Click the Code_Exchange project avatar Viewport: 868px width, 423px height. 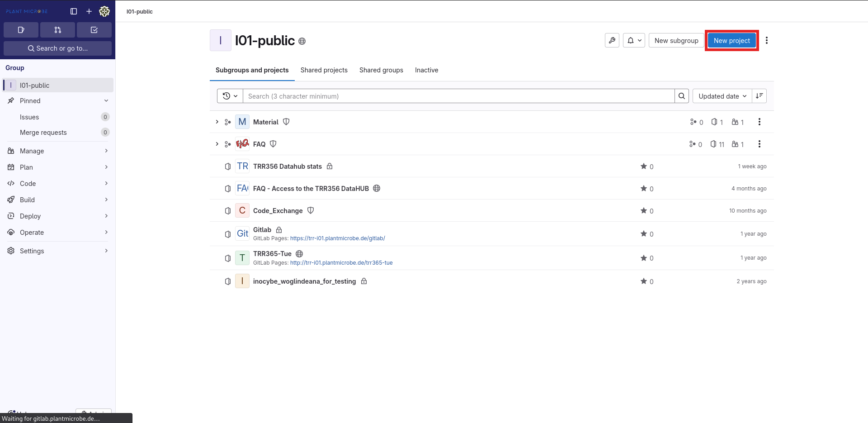[242, 210]
